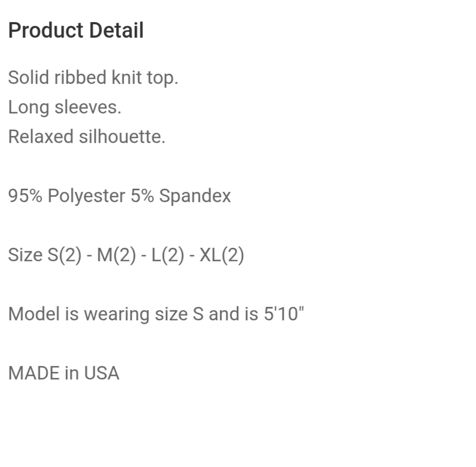Click the word 'USA' at the bottom
Viewport: 476px width, 467px height.
(102, 373)
